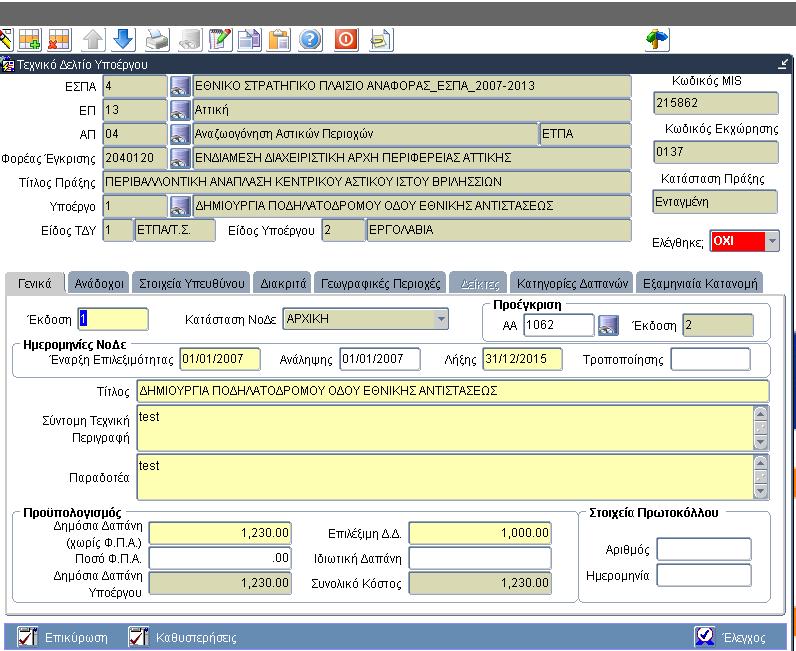Click the Αριθμός protocol field
796x651 pixels.
(x=704, y=549)
